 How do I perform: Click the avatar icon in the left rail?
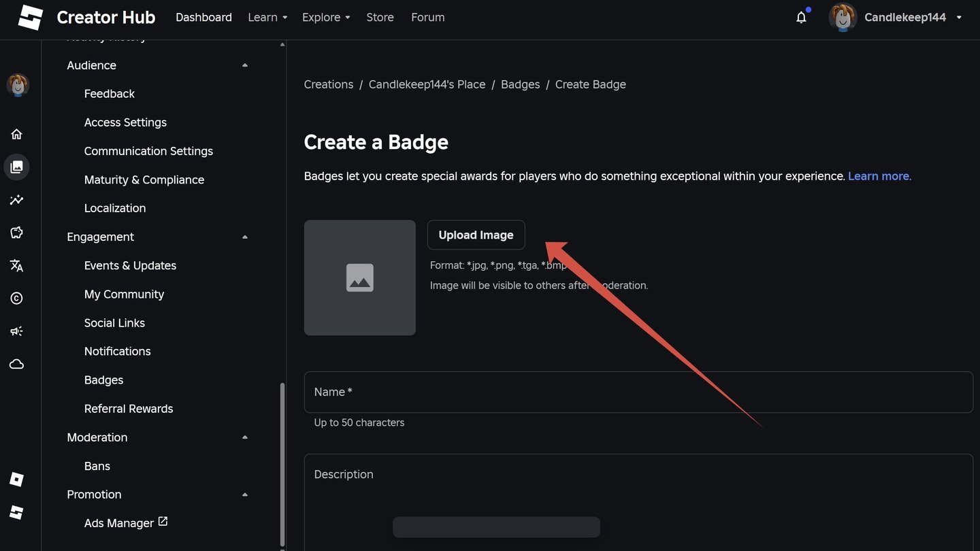click(x=17, y=85)
